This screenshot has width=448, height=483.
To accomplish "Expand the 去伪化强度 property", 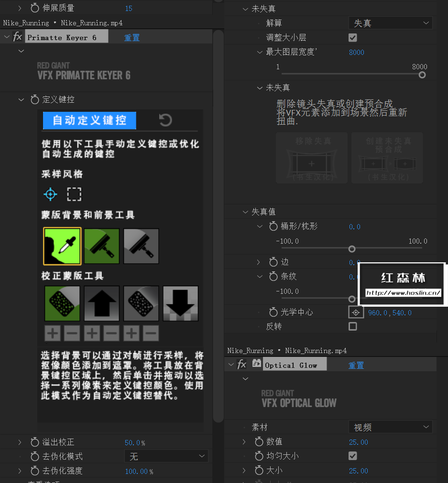I will point(20,471).
